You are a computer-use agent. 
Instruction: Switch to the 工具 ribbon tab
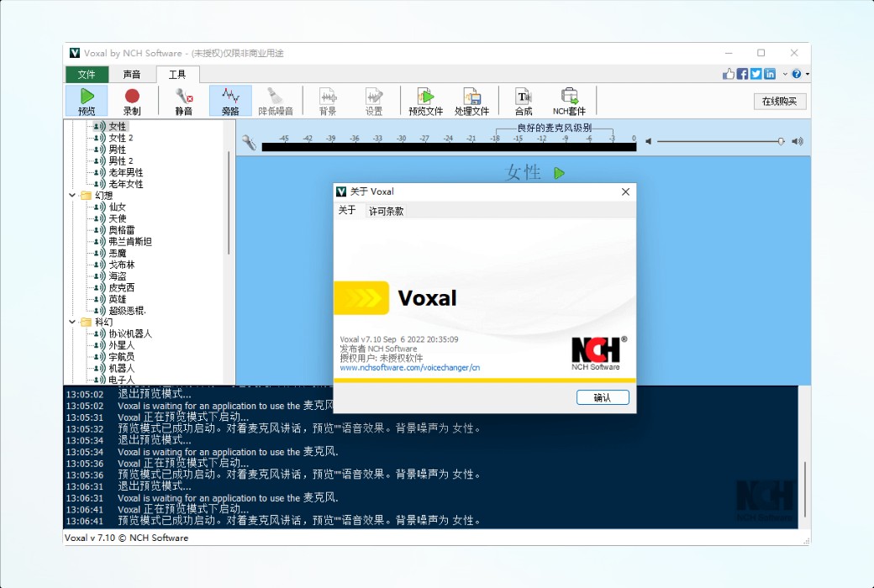point(177,74)
